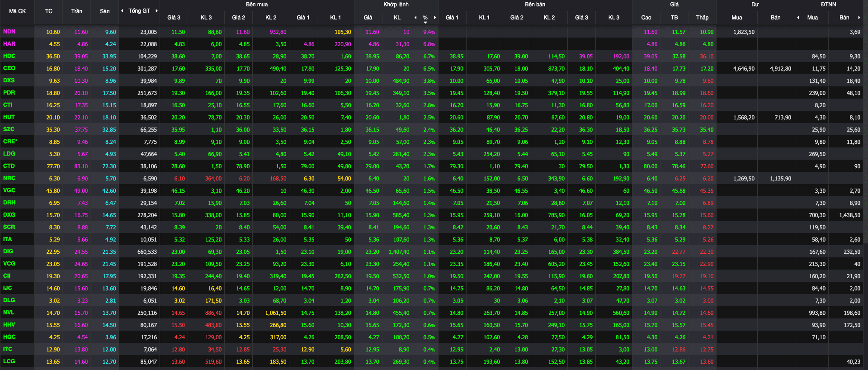Screen dimensions: 868x370
Task: Click CEO surplus sell value 4,912,80
Action: (781, 69)
